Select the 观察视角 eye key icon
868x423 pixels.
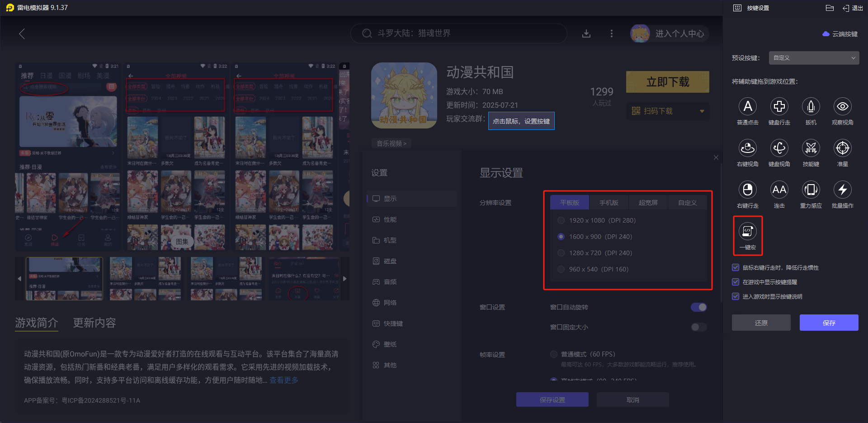pyautogui.click(x=843, y=106)
